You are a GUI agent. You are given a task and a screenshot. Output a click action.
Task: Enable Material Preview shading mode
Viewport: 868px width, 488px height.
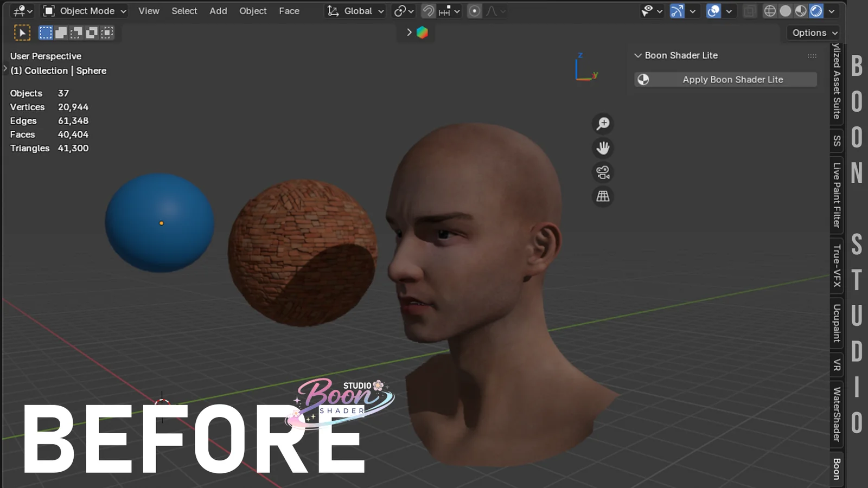800,11
